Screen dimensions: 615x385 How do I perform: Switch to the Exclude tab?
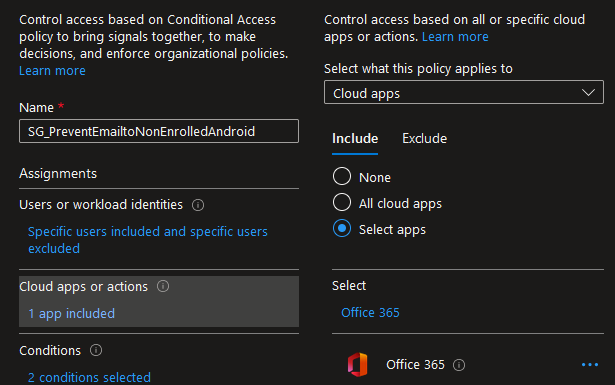pos(424,138)
